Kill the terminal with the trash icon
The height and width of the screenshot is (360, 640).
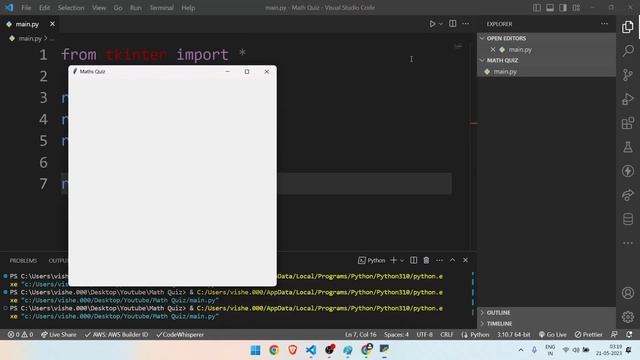point(426,260)
